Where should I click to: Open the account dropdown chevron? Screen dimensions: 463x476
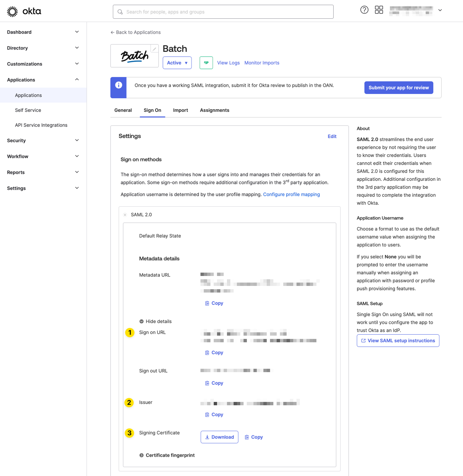pyautogui.click(x=440, y=10)
